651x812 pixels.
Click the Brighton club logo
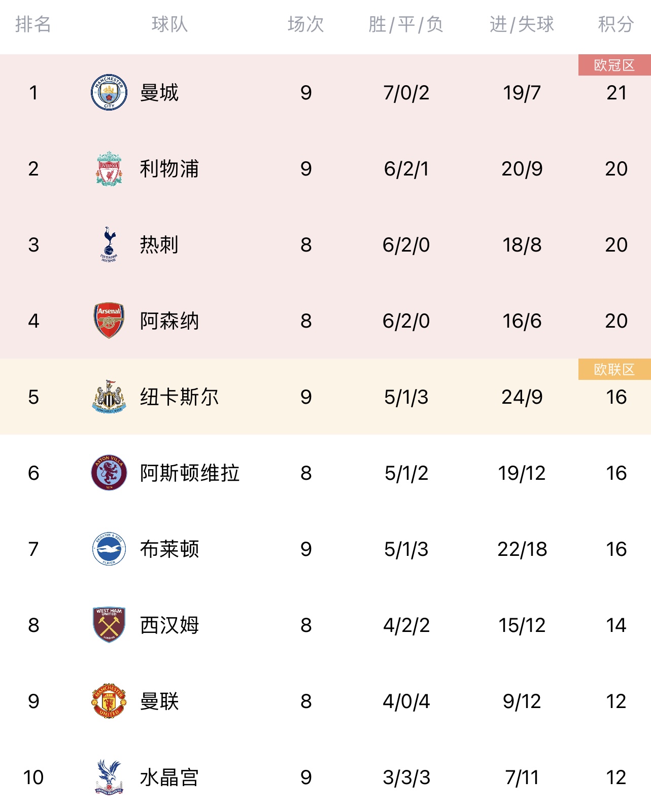point(109,549)
